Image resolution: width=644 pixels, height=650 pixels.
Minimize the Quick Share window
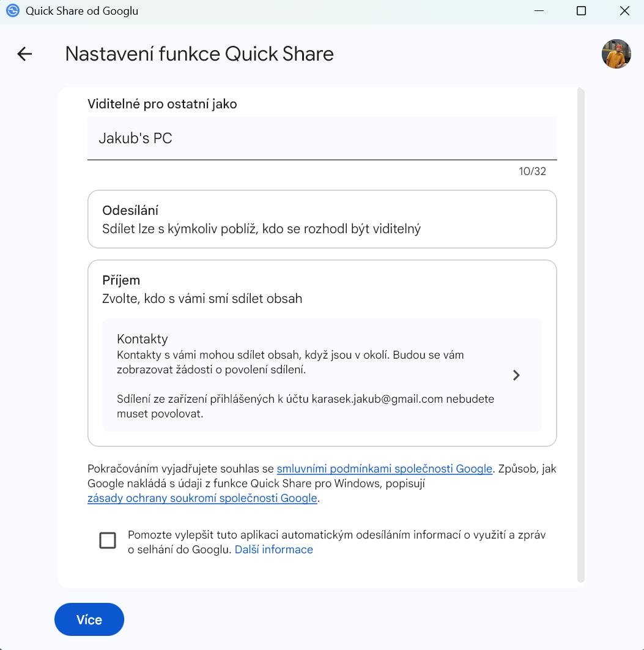(x=539, y=11)
